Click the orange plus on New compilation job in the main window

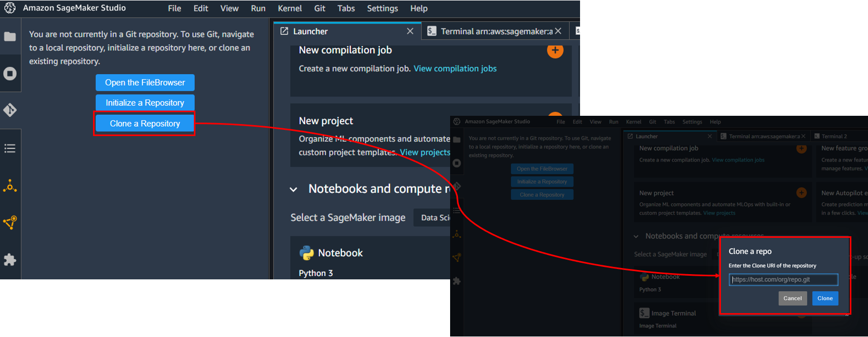[x=555, y=51]
